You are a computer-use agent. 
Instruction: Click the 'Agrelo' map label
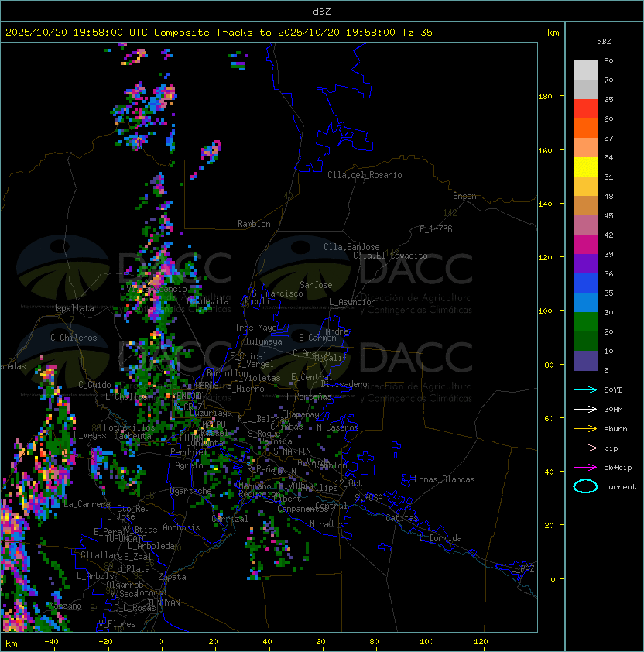click(x=189, y=465)
